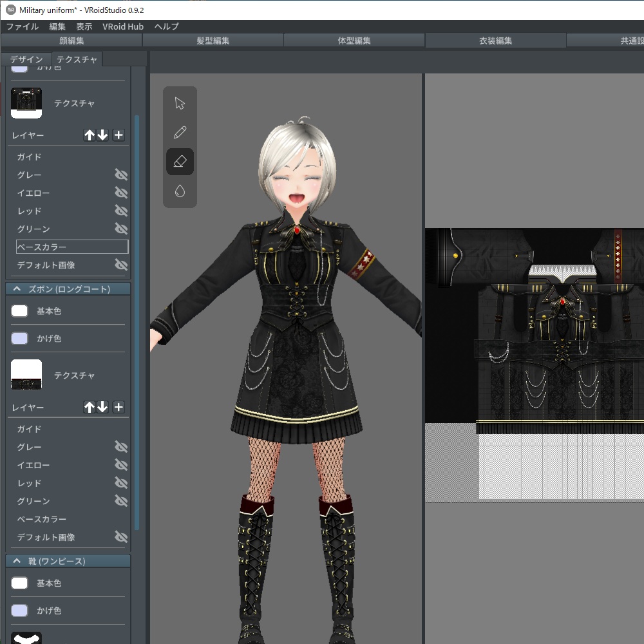Viewport: 644px width, 644px height.
Task: Open the jacket texture thumbnail
Action: pyautogui.click(x=26, y=102)
